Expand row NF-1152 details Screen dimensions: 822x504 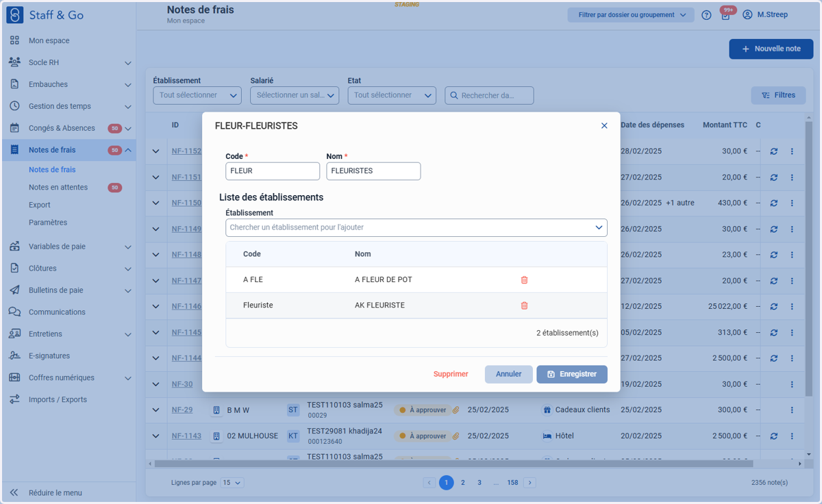tap(156, 151)
